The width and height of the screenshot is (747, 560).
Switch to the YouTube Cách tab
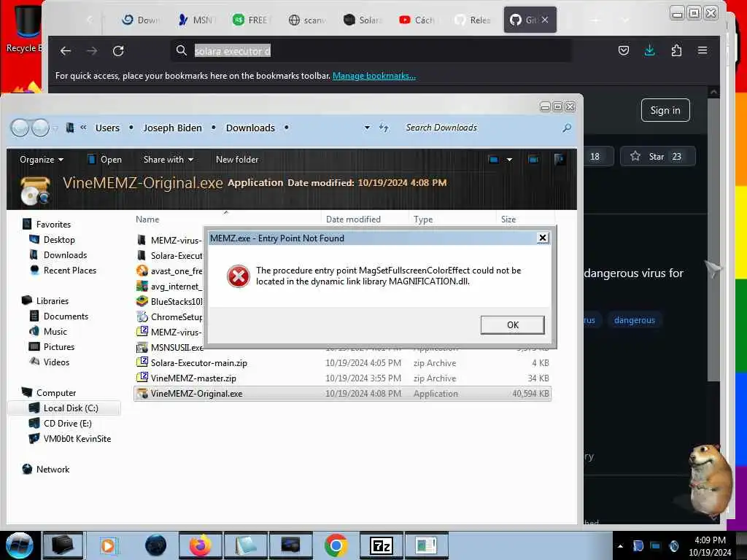tap(418, 20)
